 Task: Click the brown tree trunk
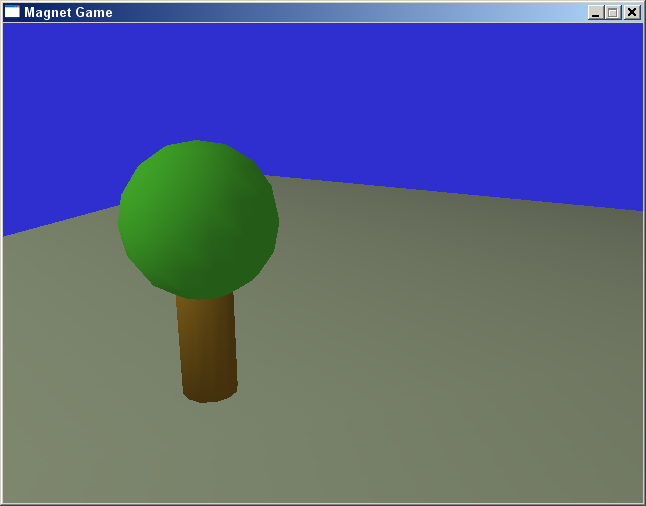[207, 348]
